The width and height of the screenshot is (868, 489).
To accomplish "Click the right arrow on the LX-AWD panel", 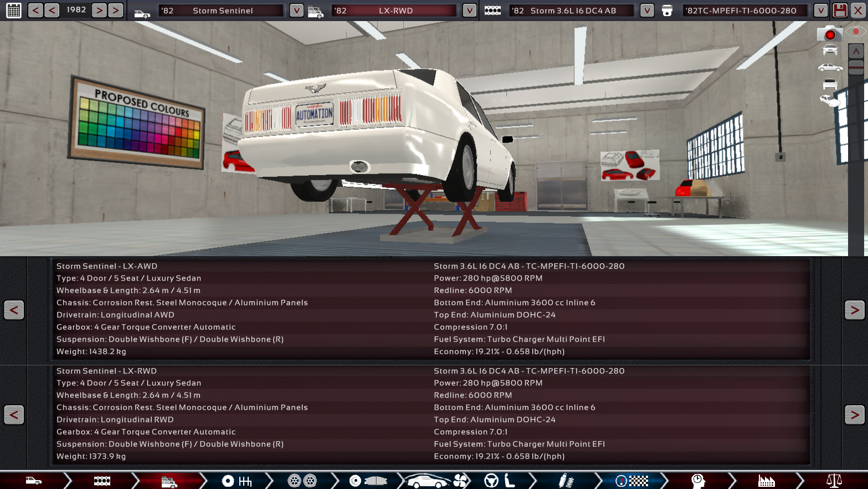I will (854, 310).
